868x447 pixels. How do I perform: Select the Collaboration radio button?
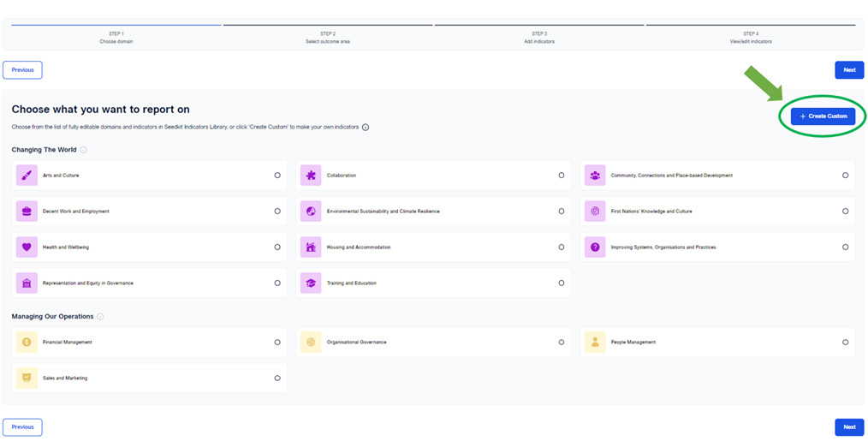(x=562, y=175)
